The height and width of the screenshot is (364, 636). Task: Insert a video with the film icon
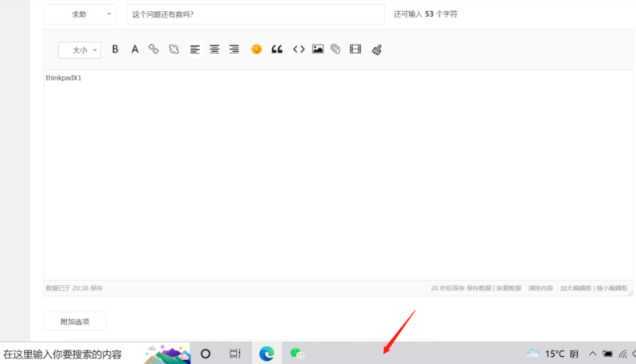(355, 49)
